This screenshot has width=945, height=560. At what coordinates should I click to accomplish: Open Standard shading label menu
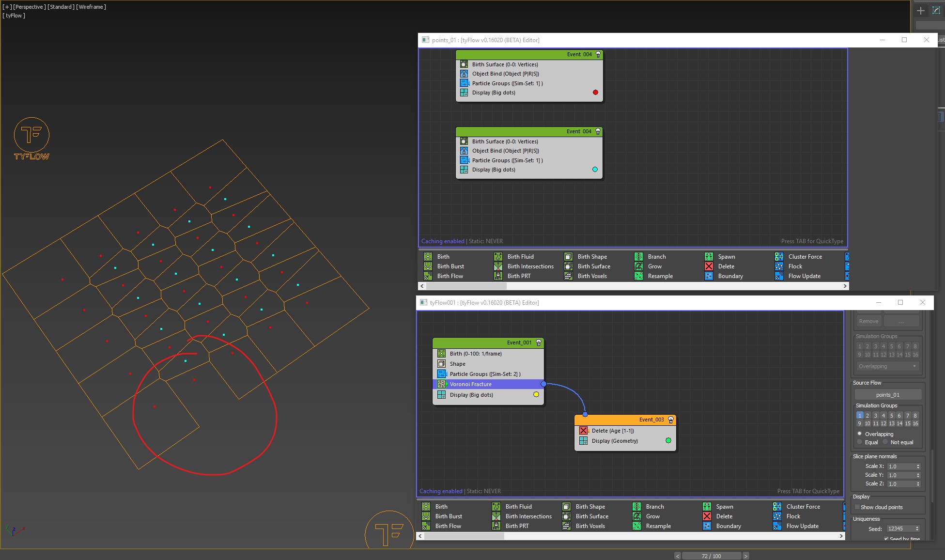click(x=61, y=7)
